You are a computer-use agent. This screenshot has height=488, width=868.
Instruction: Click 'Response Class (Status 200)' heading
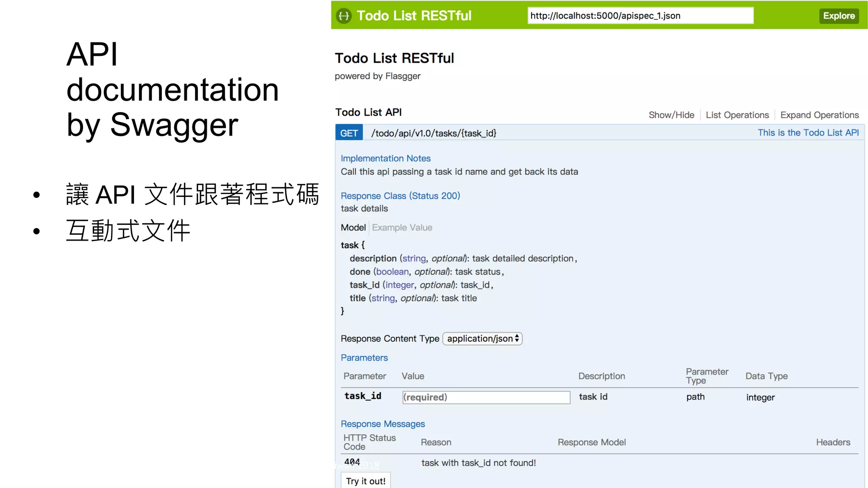(x=400, y=196)
